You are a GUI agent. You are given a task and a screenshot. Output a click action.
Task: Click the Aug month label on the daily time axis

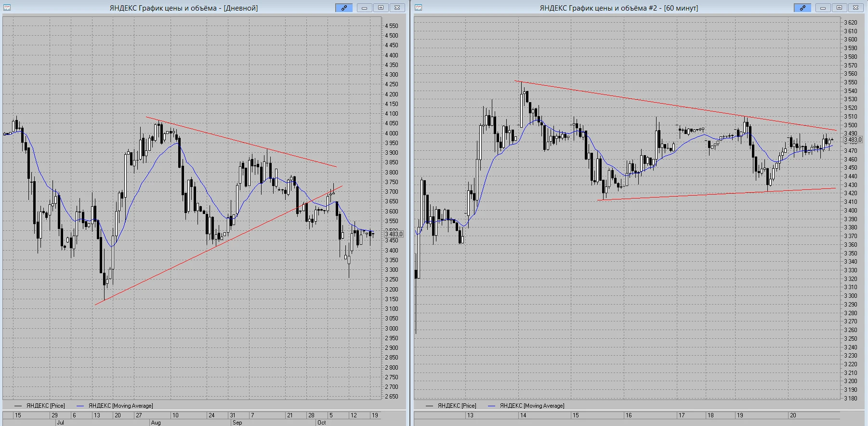coord(156,423)
